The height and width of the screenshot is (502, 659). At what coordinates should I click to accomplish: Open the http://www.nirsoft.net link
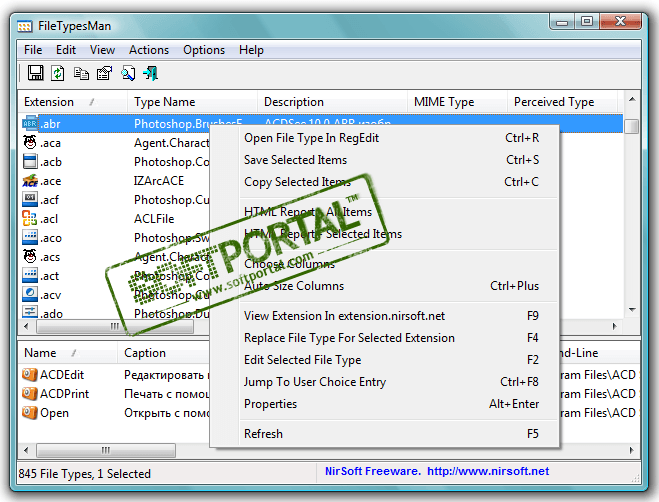tap(488, 471)
